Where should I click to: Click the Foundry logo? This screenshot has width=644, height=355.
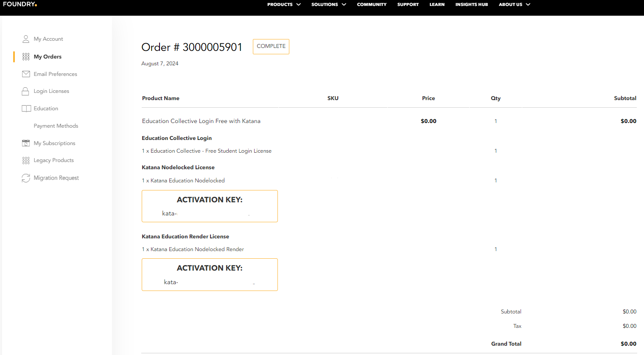(x=20, y=4)
